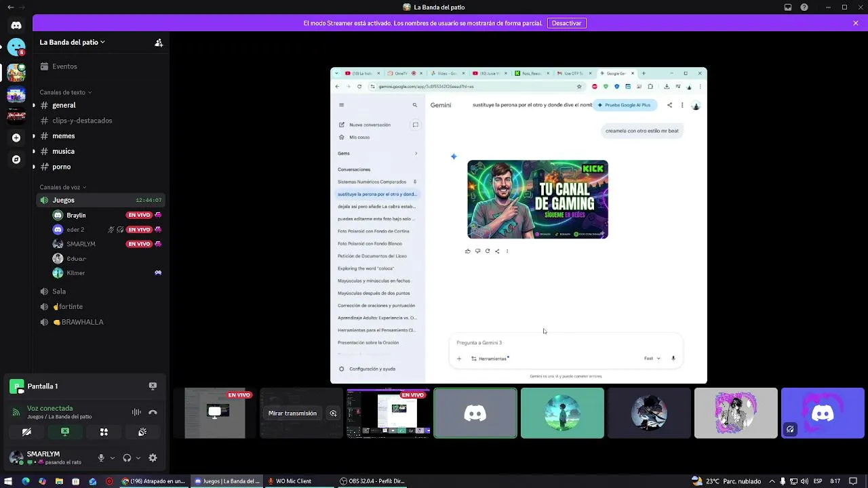This screenshot has width=868, height=488.
Task: Open user settings gear icon
Action: (x=153, y=458)
